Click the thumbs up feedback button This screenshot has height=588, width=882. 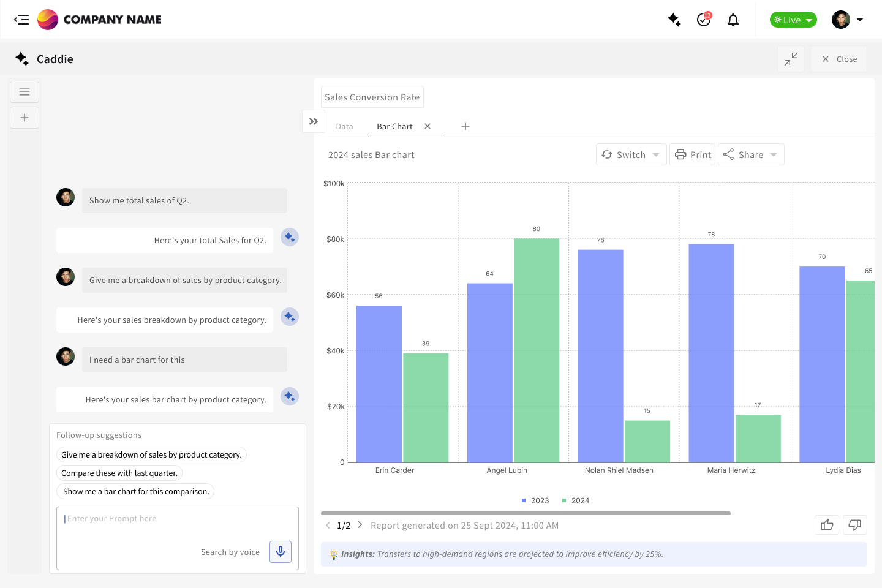827,525
